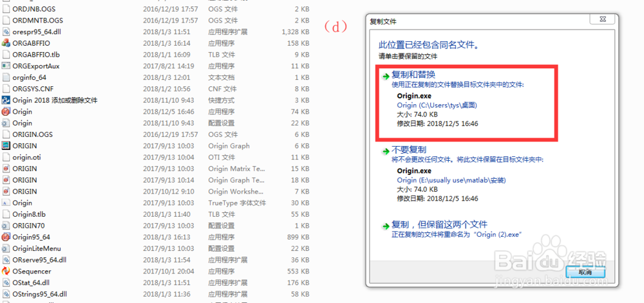Click the ORGSYS.CNF file icon

tap(6, 89)
